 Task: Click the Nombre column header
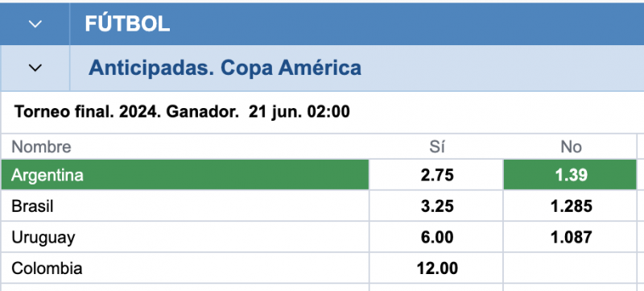(41, 147)
